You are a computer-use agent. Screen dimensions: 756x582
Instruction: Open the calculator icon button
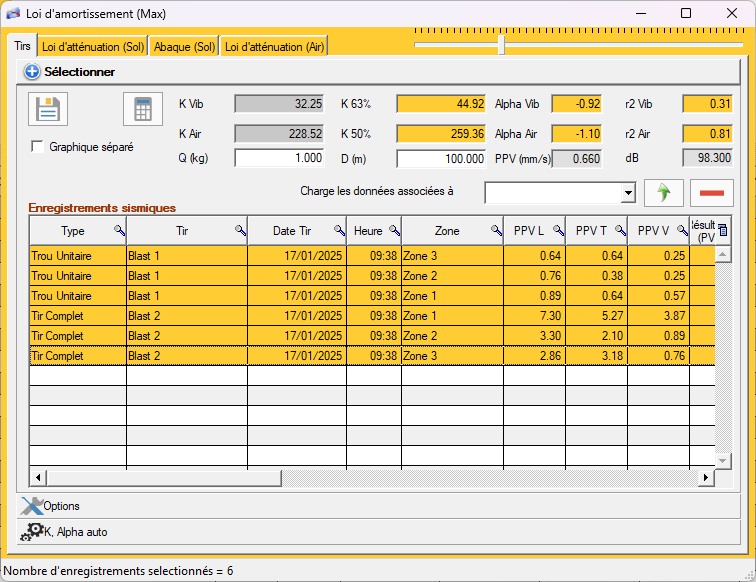point(143,109)
